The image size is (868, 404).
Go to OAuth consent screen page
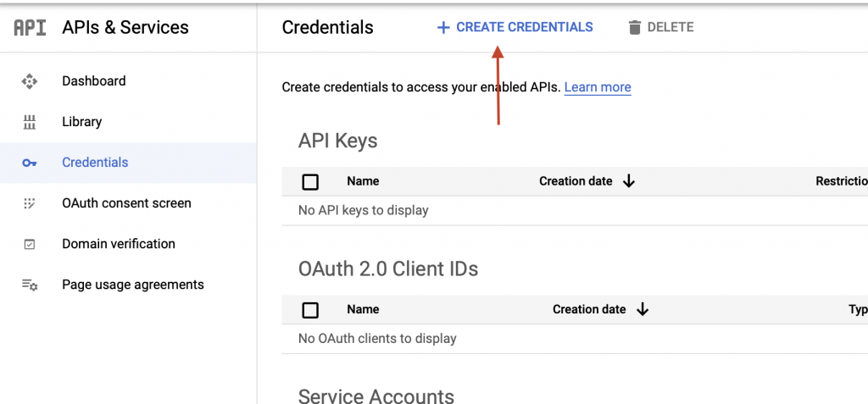tap(127, 203)
